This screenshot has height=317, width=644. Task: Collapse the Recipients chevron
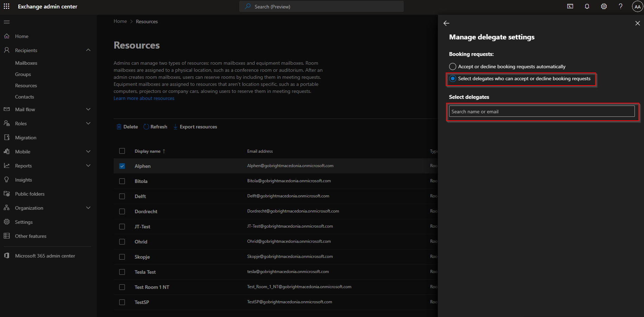[88, 50]
